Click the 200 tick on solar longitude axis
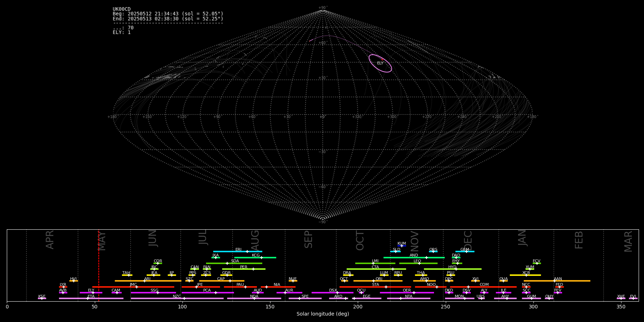644x322 pixels. point(358,307)
